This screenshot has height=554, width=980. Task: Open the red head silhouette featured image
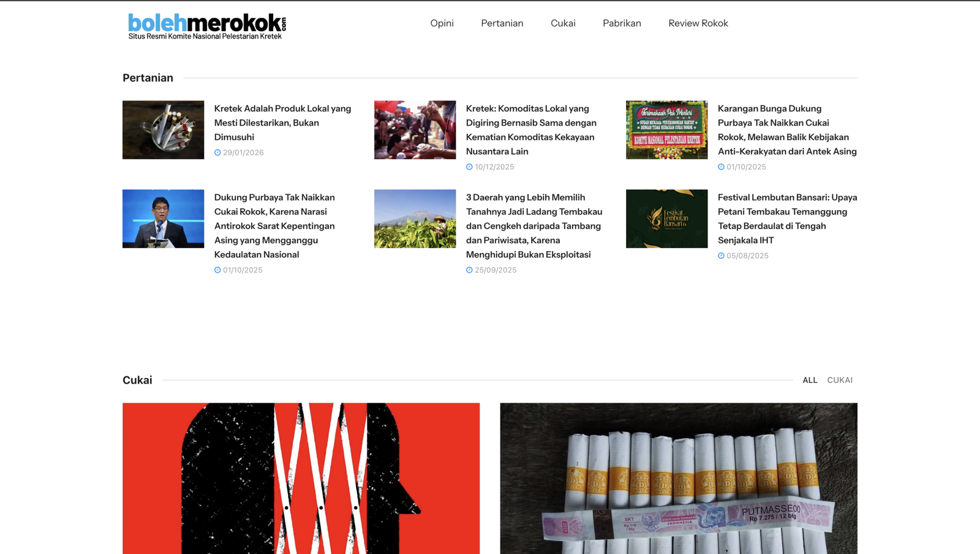click(301, 479)
